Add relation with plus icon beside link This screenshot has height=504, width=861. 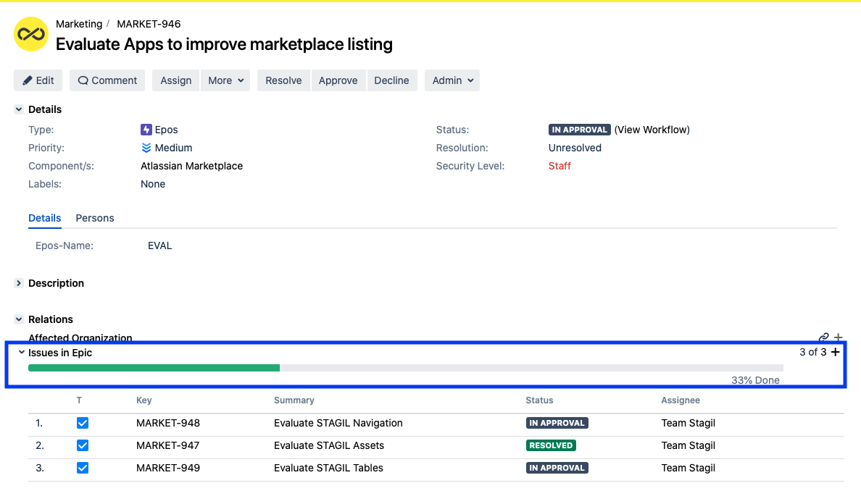click(x=838, y=337)
